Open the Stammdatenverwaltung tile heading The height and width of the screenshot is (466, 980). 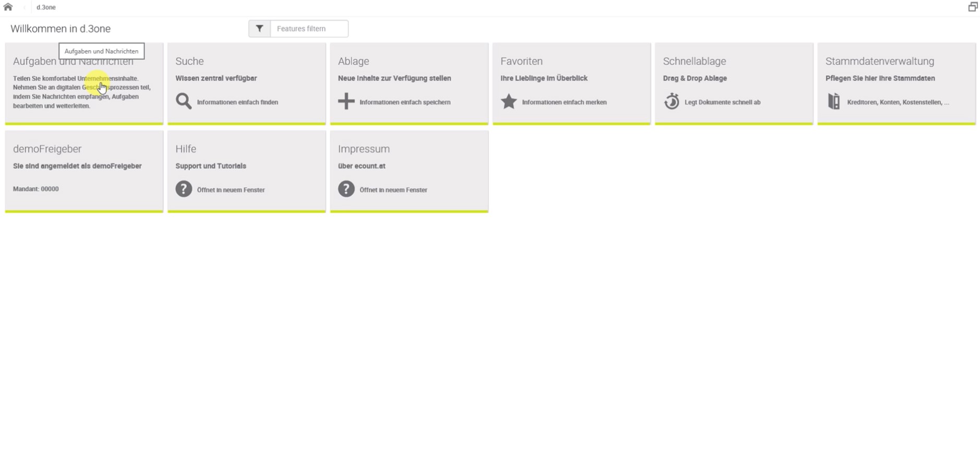[x=879, y=61]
